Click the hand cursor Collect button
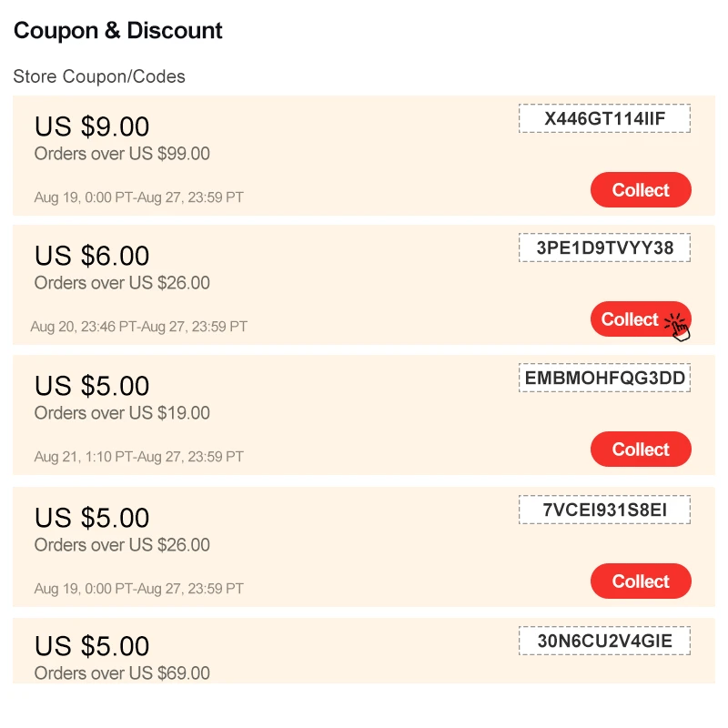Image resolution: width=728 pixels, height=728 pixels. [637, 318]
